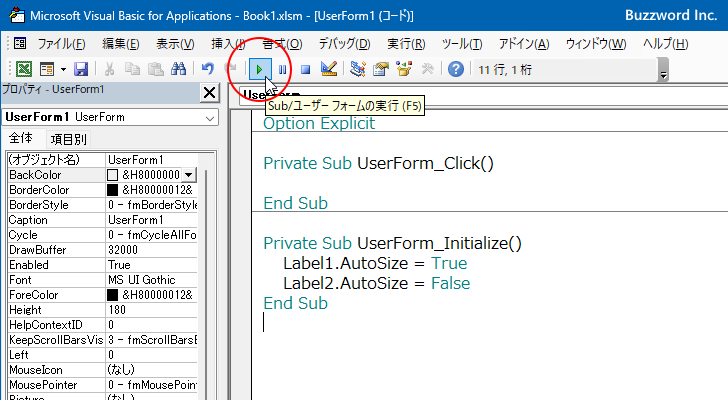Open the 実行(R) menu
Viewport: 728px width, 400px height.
[406, 44]
